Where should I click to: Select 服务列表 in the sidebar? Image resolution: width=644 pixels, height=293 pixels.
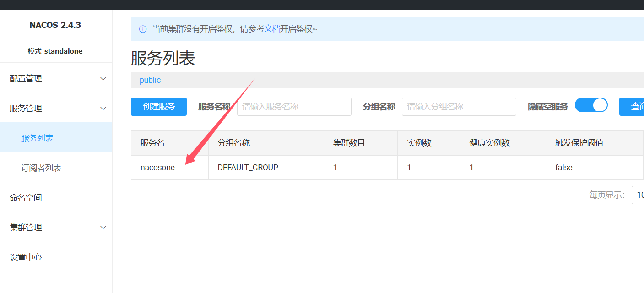coord(56,137)
